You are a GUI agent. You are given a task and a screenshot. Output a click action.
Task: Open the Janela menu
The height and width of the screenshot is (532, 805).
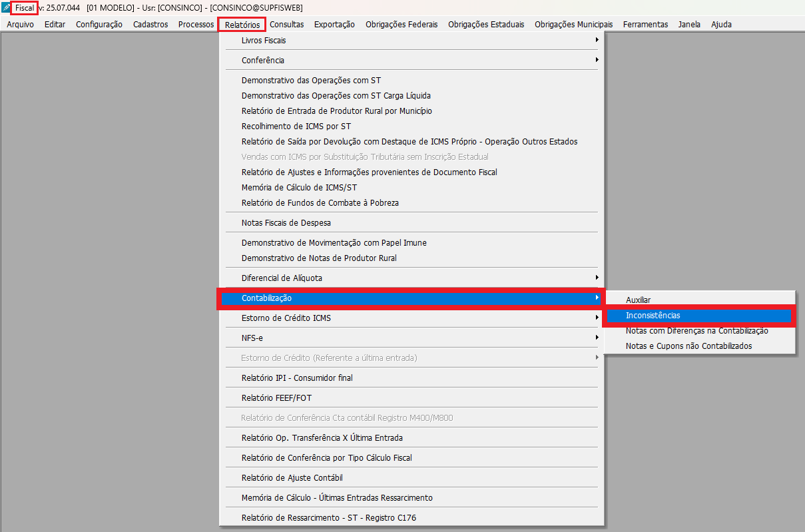689,25
